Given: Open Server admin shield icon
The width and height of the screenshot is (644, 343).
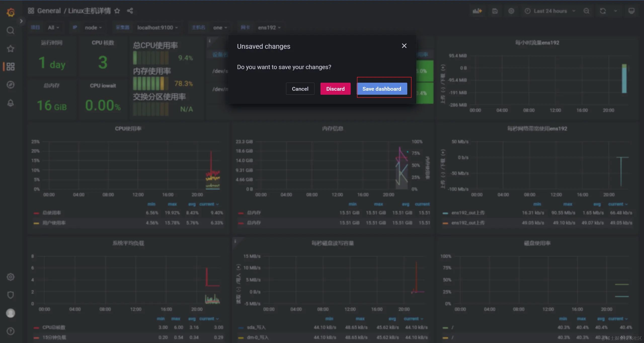Looking at the screenshot, I should [11, 295].
